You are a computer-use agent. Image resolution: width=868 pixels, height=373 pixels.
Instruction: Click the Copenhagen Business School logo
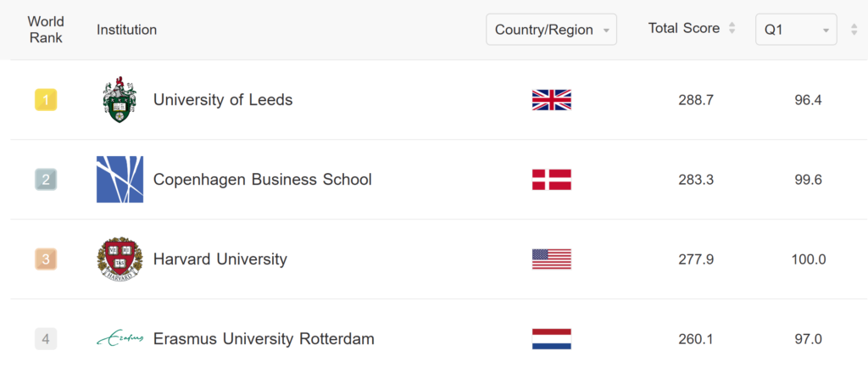[x=120, y=180]
